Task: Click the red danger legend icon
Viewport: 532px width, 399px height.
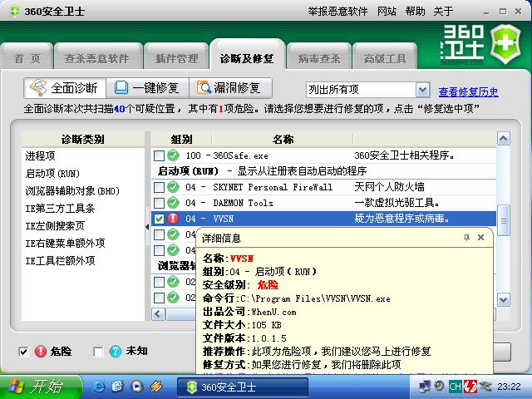Action: [x=41, y=351]
